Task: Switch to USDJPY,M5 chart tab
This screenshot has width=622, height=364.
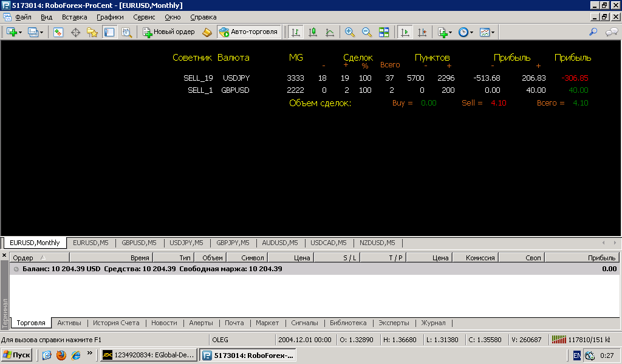Action: click(186, 243)
